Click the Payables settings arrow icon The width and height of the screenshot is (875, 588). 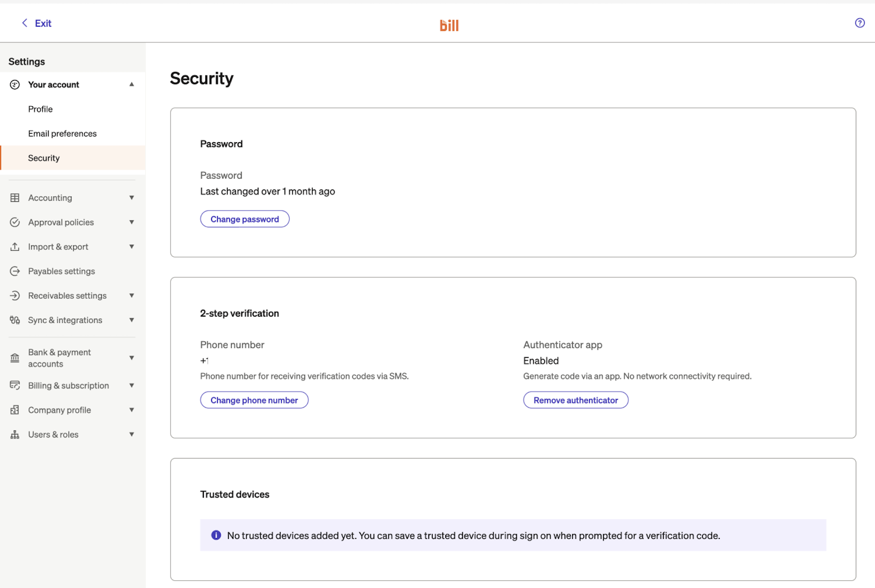pos(15,271)
